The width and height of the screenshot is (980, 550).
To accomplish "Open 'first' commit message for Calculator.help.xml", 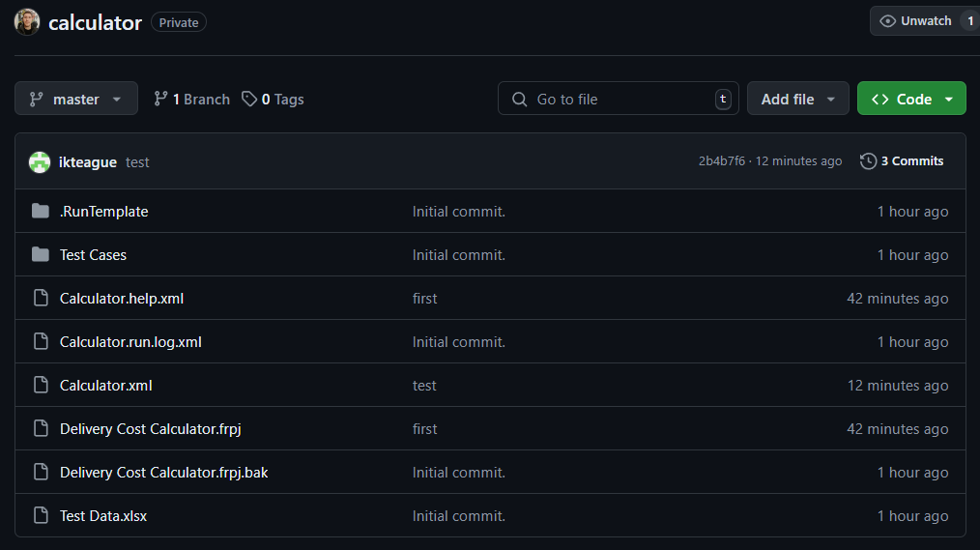I will click(x=425, y=298).
